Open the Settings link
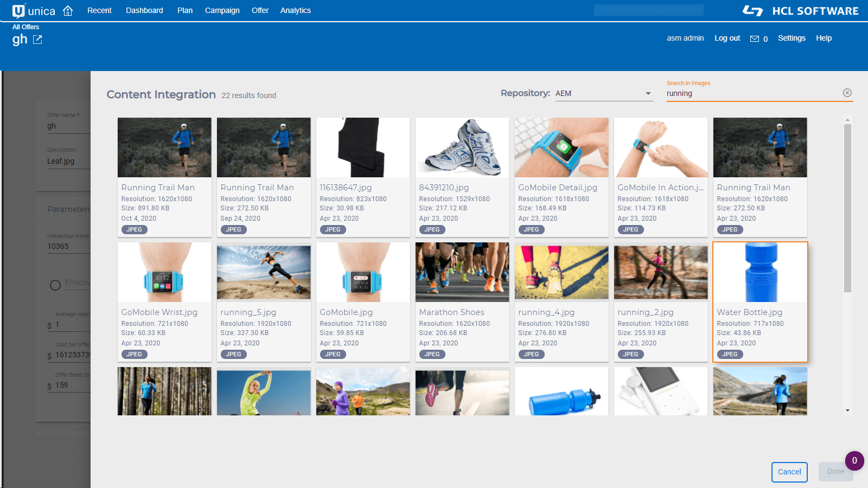This screenshot has width=868, height=488. (791, 38)
